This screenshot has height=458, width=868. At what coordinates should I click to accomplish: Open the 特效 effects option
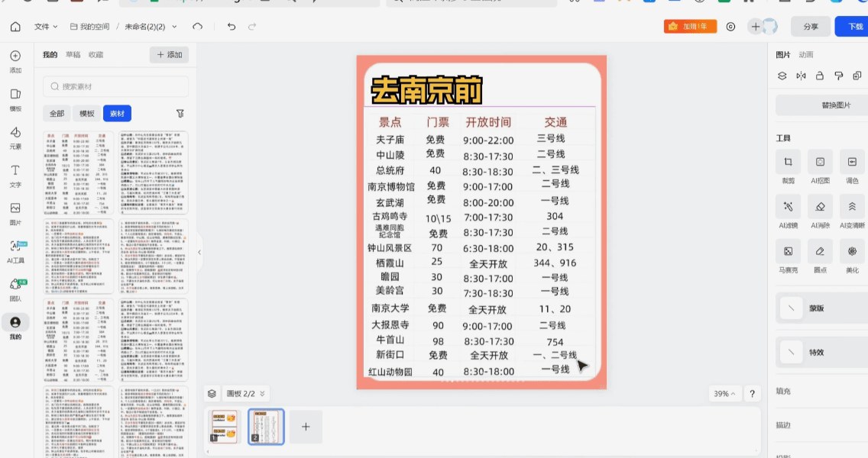(x=821, y=353)
